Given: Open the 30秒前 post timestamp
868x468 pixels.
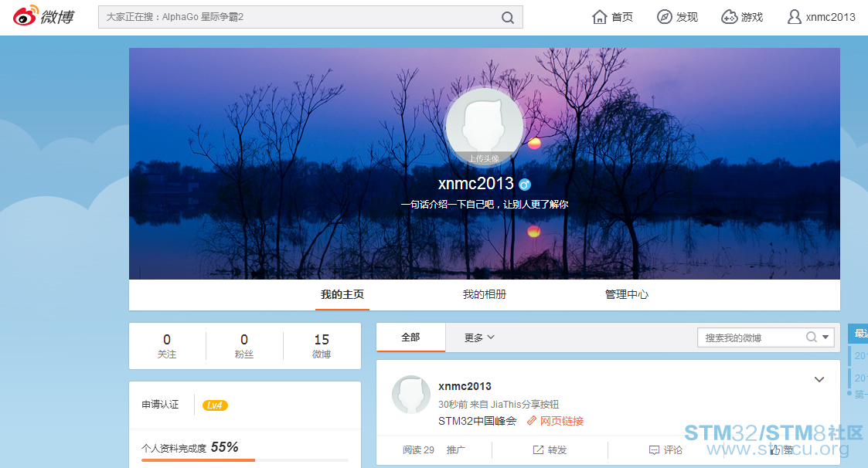Looking at the screenshot, I should coord(453,405).
